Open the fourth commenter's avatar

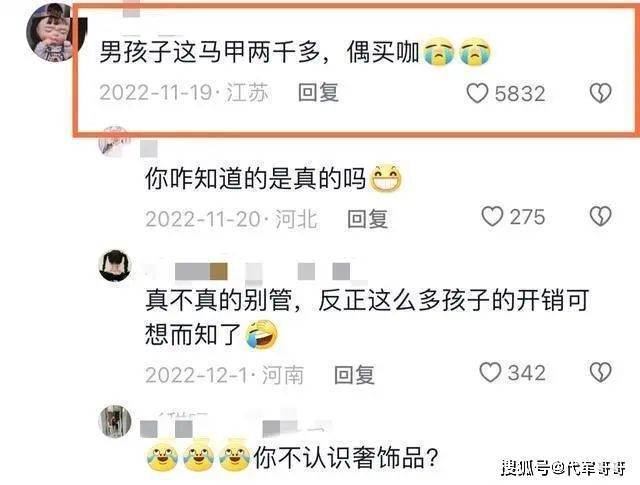pyautogui.click(x=116, y=422)
